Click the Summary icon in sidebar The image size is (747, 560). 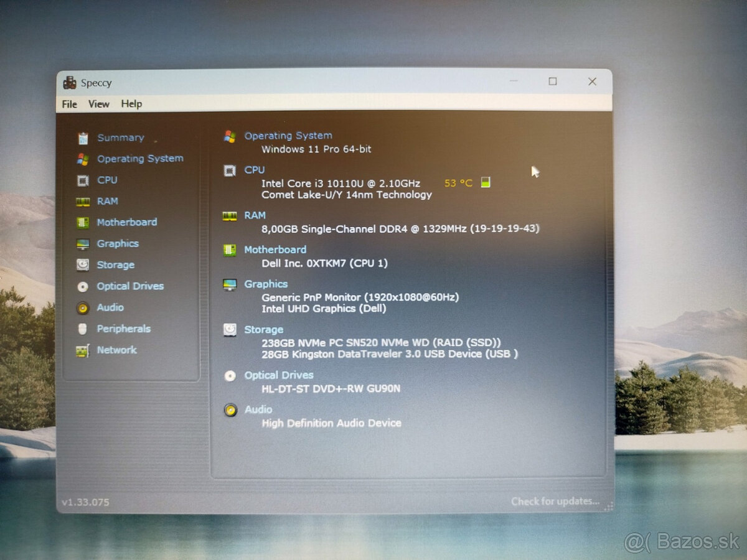click(83, 138)
